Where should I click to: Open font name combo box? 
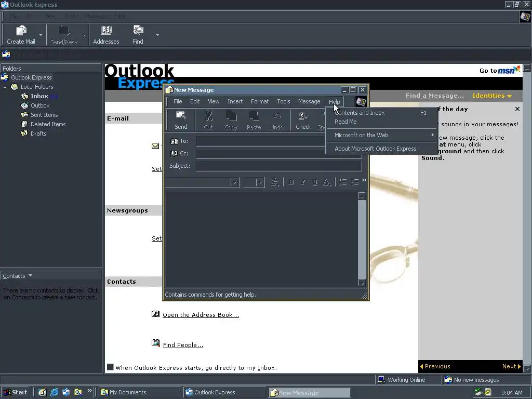(234, 182)
